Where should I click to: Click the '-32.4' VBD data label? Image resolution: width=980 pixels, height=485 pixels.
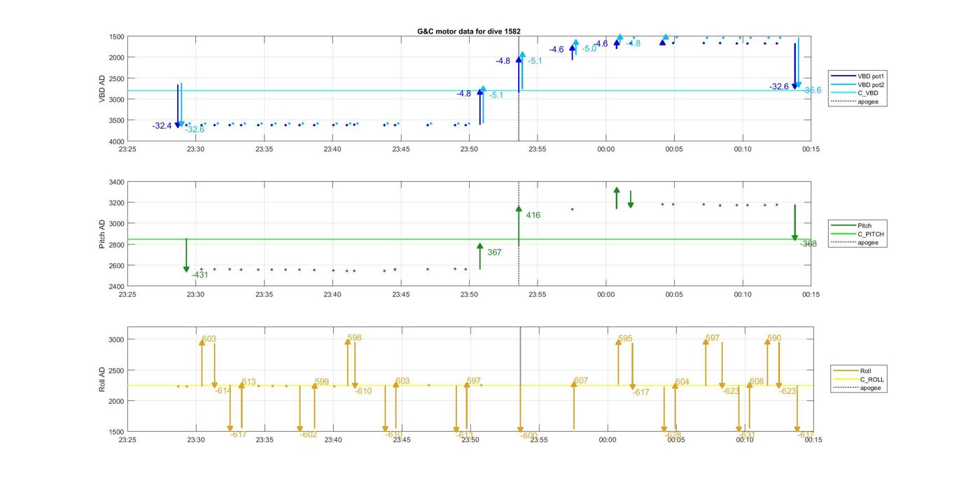point(162,126)
